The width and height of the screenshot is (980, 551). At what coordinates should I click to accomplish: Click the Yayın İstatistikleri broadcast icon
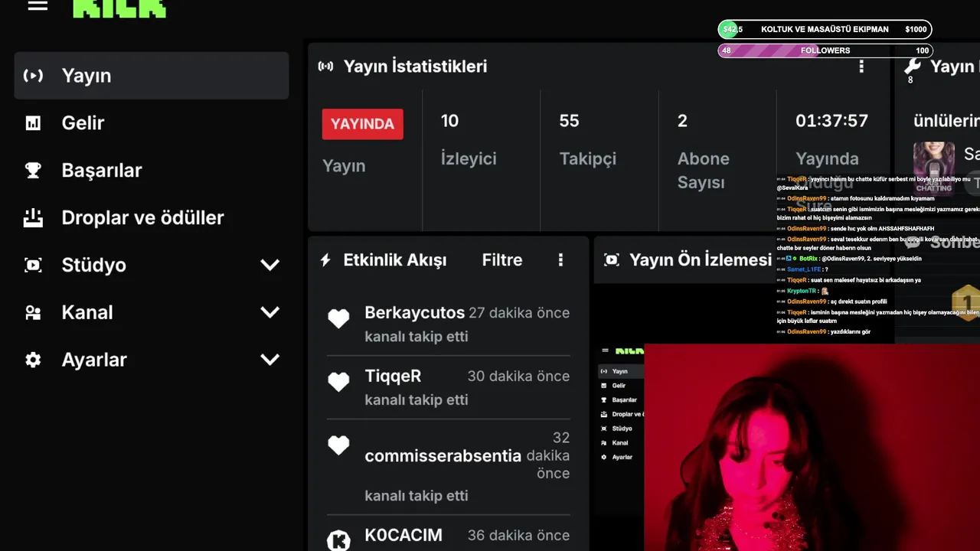tap(326, 67)
